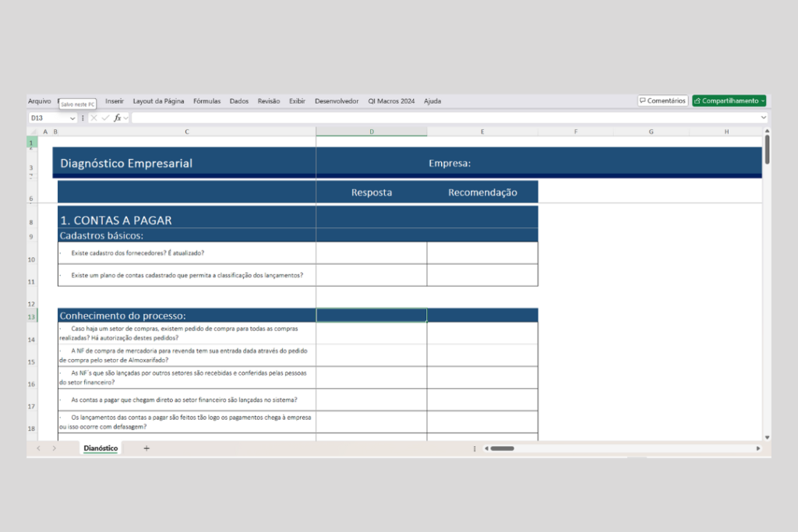This screenshot has width=798, height=532.
Task: Click the Insert Function (fx) icon
Action: coord(118,118)
